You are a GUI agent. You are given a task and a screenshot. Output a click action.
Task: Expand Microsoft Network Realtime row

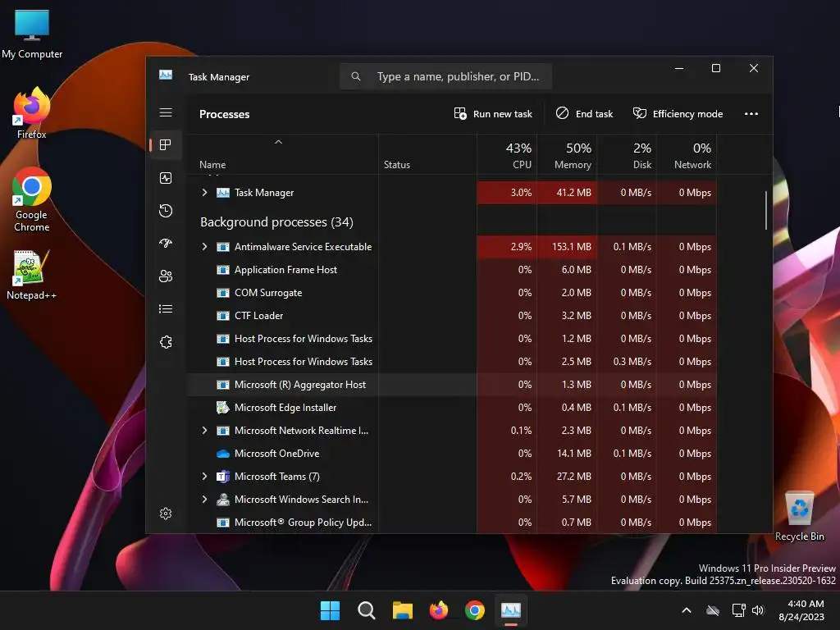click(204, 430)
